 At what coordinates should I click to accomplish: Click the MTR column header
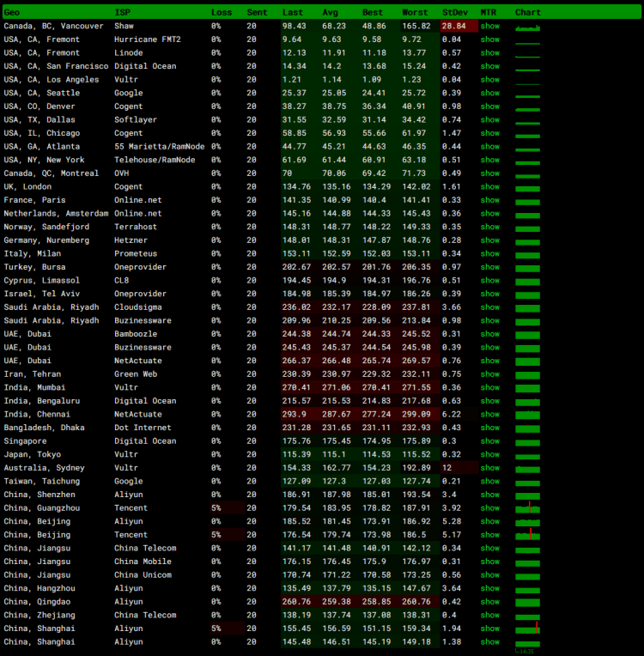tap(489, 12)
